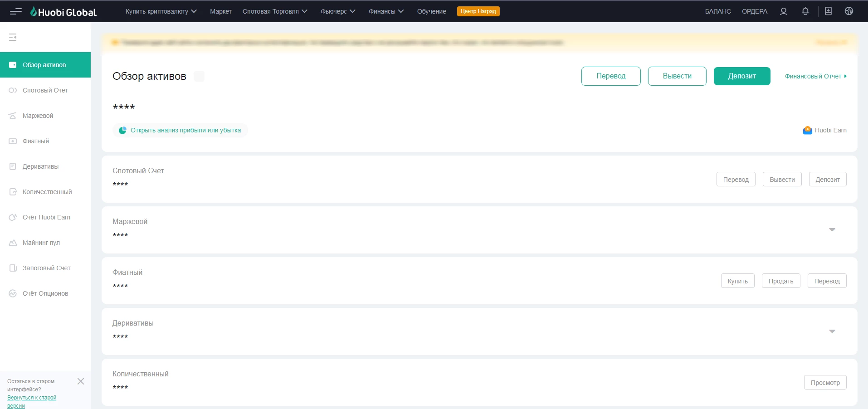Click the Деривативы sidebar icon

click(x=13, y=166)
